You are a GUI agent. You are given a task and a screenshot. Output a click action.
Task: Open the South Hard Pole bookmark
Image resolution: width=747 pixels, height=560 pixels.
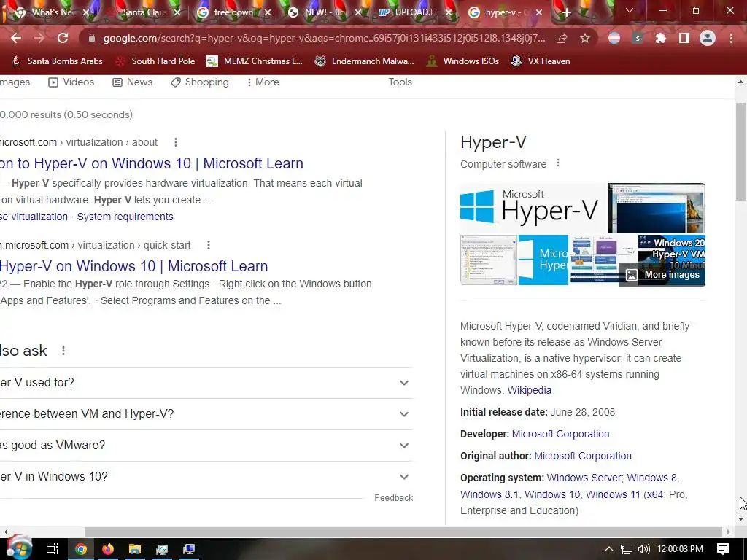[x=156, y=61]
